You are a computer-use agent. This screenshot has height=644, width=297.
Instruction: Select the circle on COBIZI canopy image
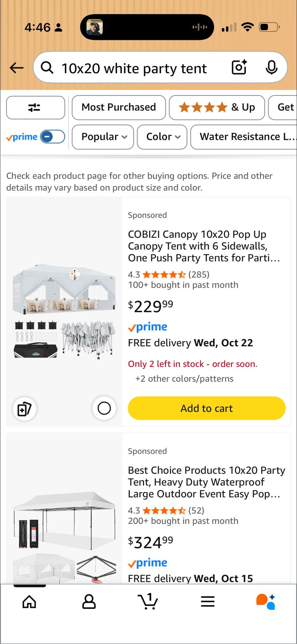(x=104, y=408)
